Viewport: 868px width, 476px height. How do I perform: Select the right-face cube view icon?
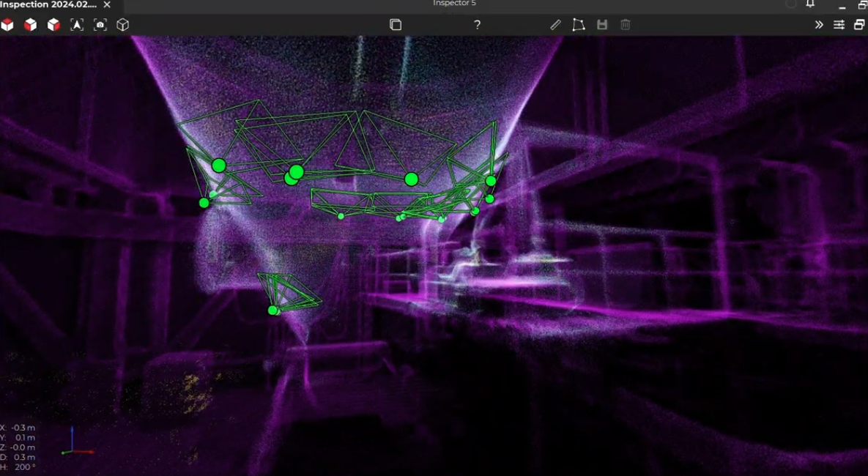point(53,25)
